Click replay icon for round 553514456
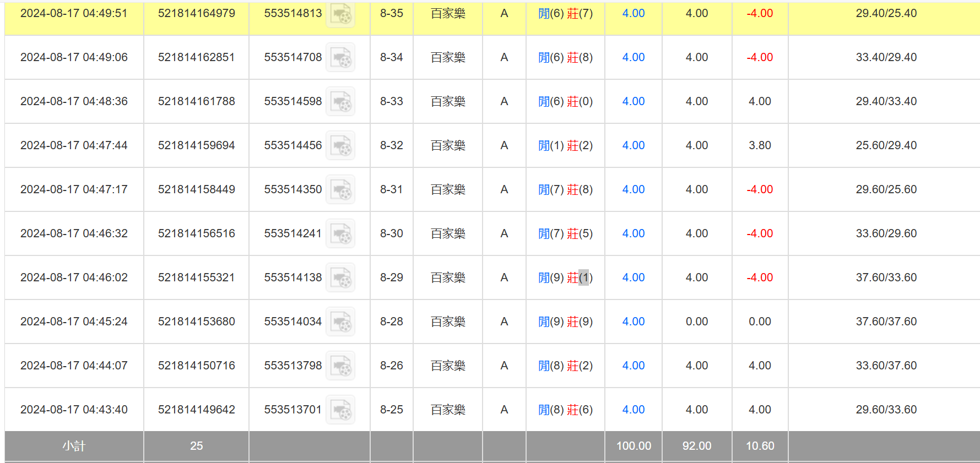 (340, 146)
